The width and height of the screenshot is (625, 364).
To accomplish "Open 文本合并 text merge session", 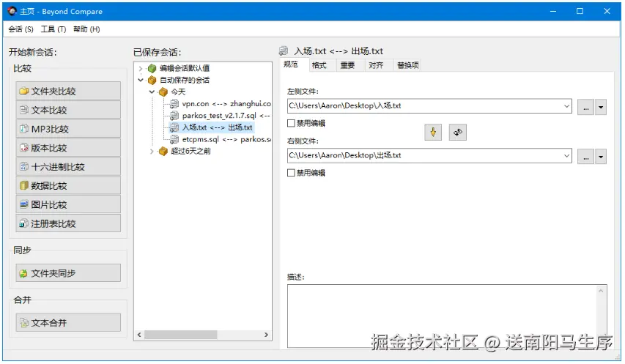I will point(68,322).
